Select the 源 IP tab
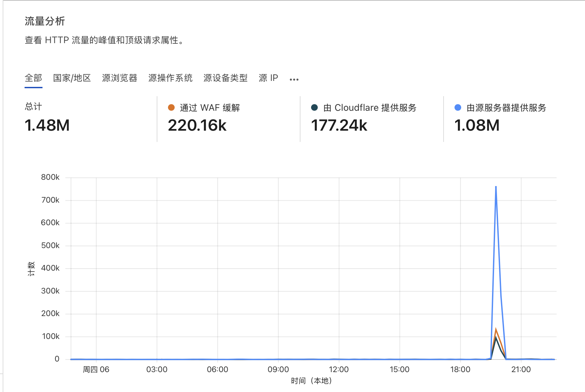Viewport: 585px width, 392px height. coord(268,78)
